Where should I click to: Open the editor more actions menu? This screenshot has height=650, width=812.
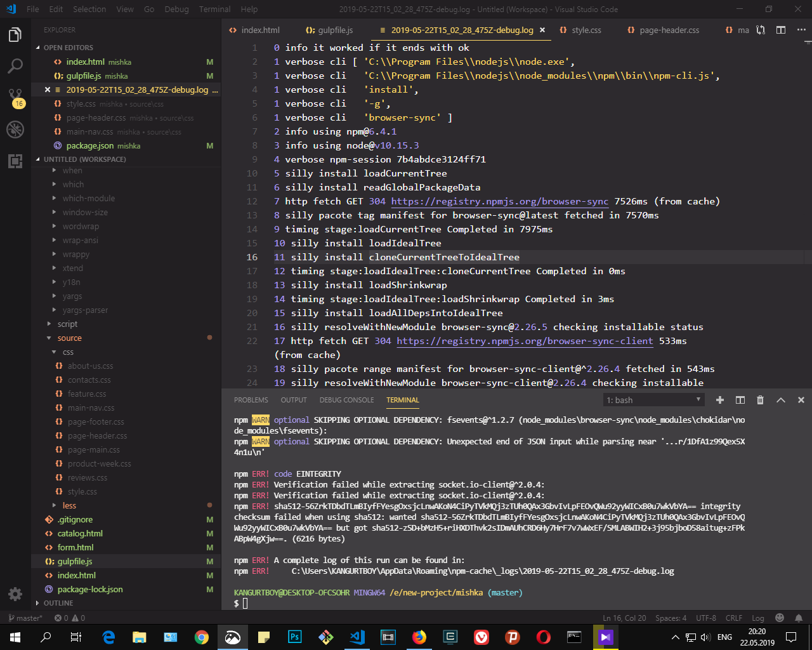pyautogui.click(x=801, y=30)
